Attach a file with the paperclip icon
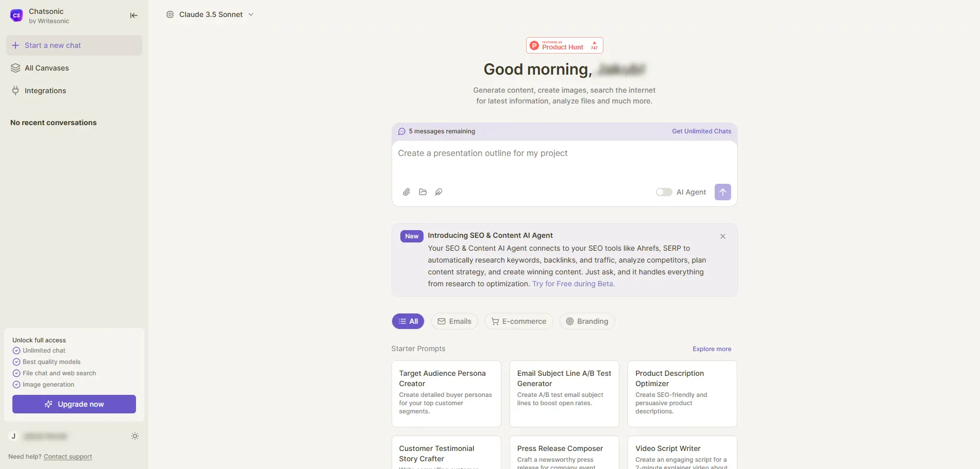 point(407,192)
